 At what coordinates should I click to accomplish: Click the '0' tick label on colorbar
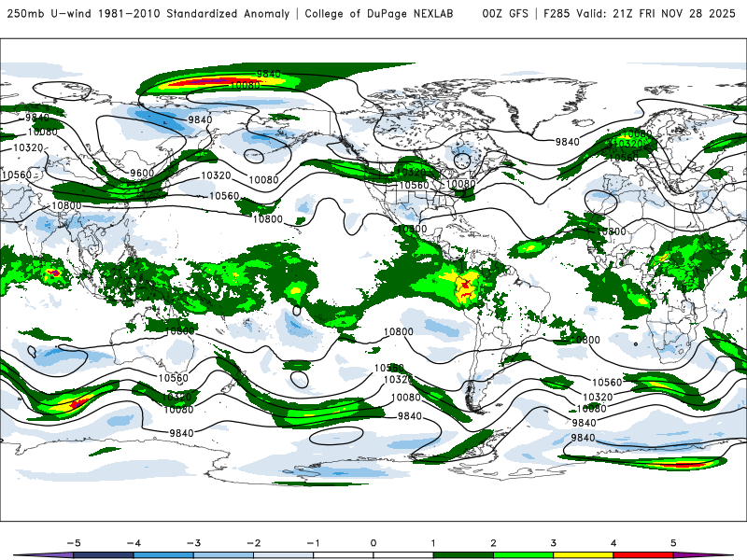(x=373, y=543)
